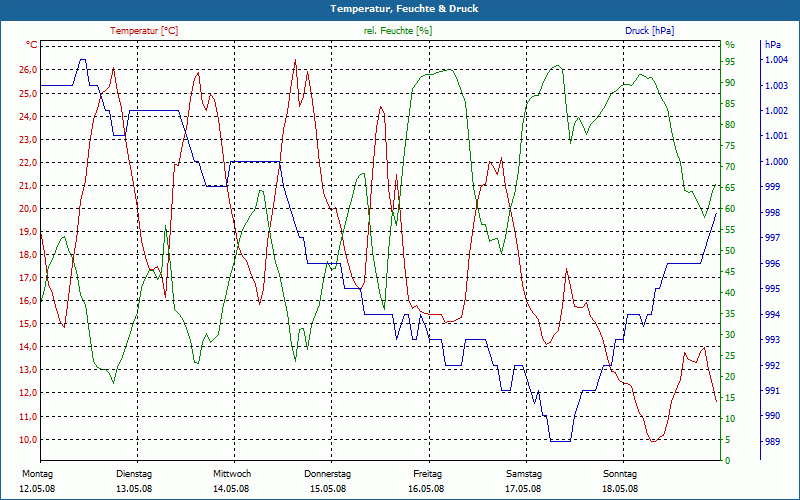Click the 992 pressure axis value
Viewport: 800px width, 500px height.
(x=772, y=365)
